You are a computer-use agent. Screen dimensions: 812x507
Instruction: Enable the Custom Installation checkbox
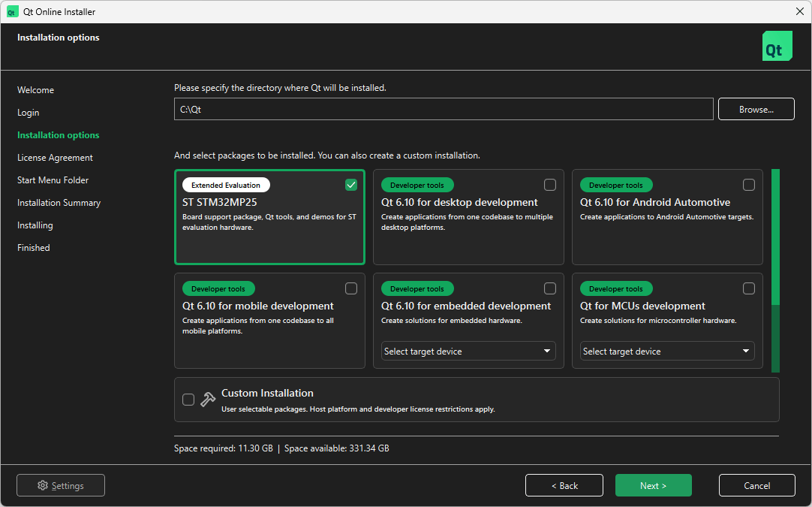click(x=188, y=399)
